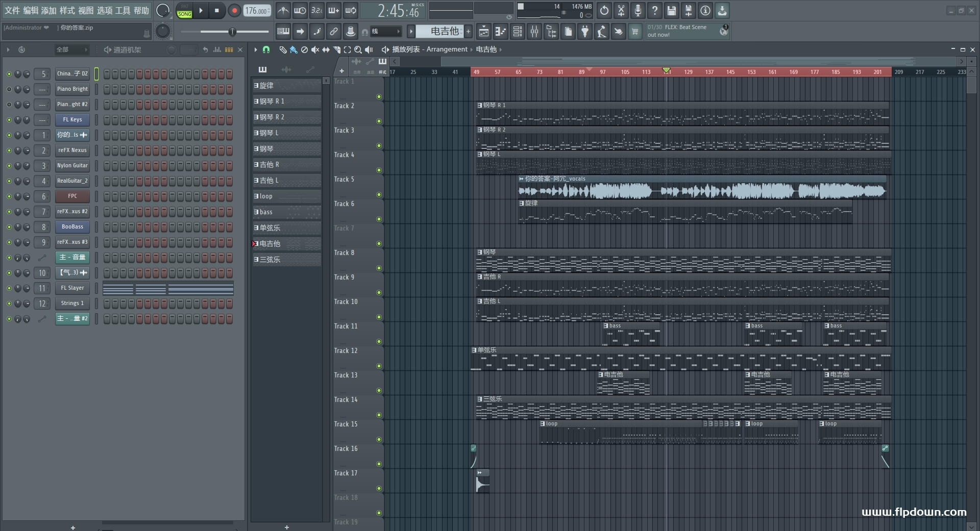Toggle SONG/PAT playback mode
The width and height of the screenshot is (980, 531).
[x=184, y=11]
